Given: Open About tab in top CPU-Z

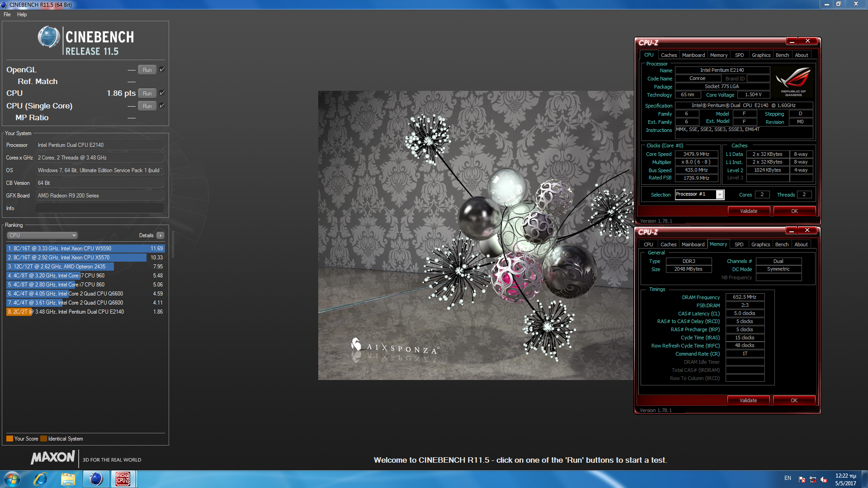Looking at the screenshot, I should pos(802,55).
